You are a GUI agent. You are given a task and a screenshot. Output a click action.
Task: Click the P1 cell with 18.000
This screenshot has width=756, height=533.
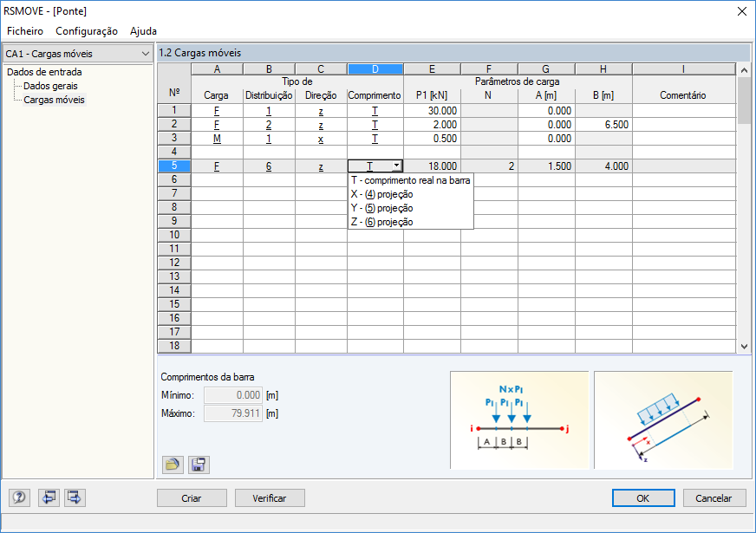pyautogui.click(x=432, y=166)
